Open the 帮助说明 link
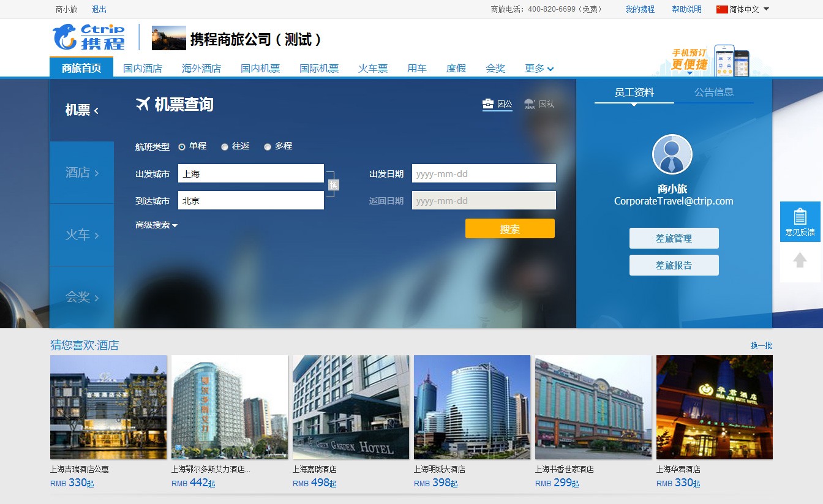The width and height of the screenshot is (823, 504). pyautogui.click(x=686, y=9)
